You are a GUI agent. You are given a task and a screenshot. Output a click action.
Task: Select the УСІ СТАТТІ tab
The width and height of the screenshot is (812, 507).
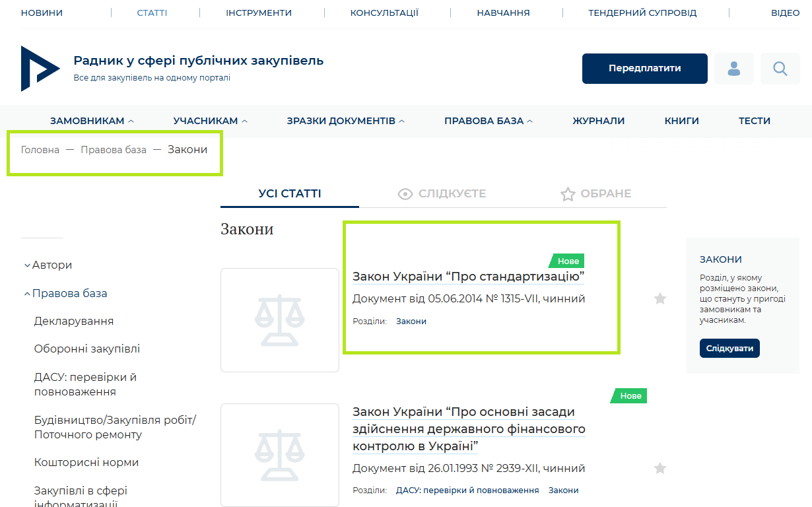[290, 193]
